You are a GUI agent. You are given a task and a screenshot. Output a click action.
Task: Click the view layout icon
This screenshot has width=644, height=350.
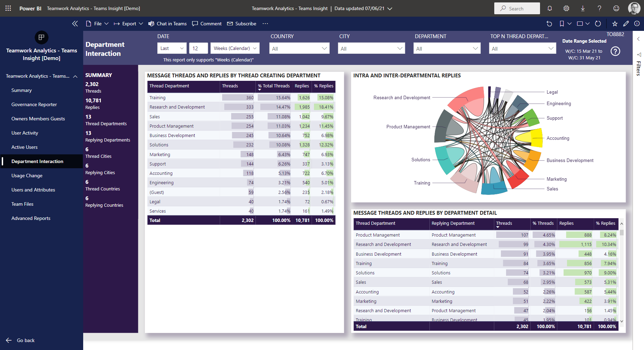[x=580, y=24]
